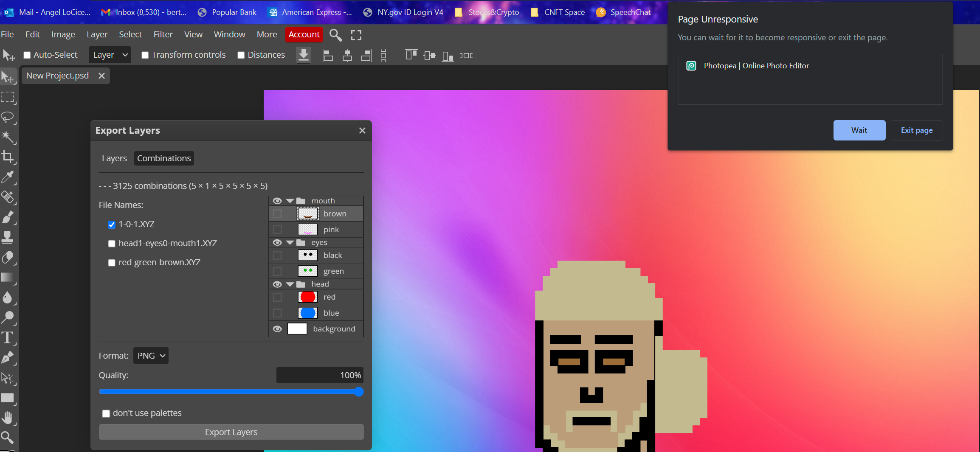This screenshot has height=452, width=980.
Task: Click align left edges icon
Action: pos(327,56)
